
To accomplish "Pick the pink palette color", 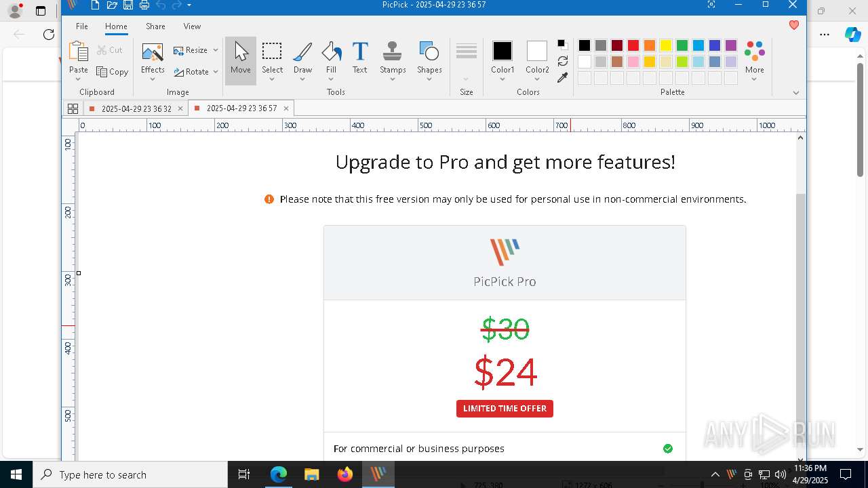I will click(x=633, y=62).
